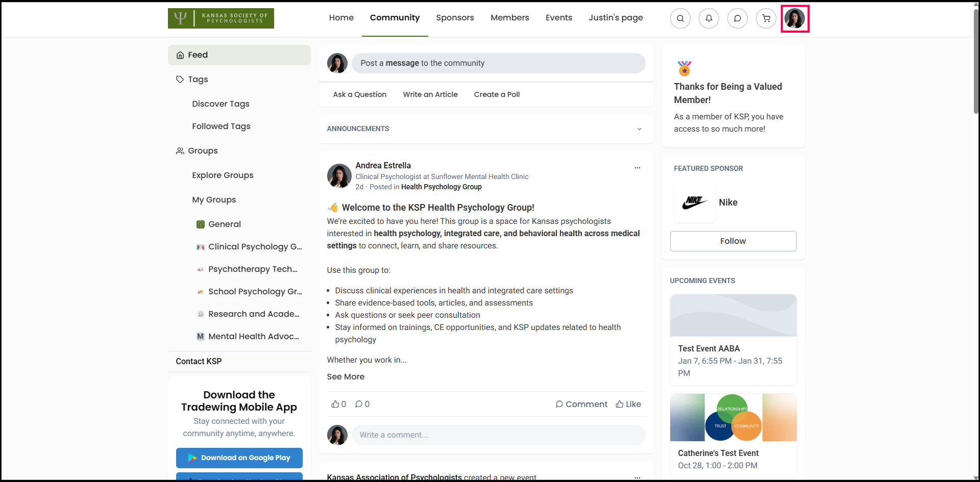Screen dimensions: 980x482
Task: Open the profile avatar menu
Action: click(x=794, y=18)
